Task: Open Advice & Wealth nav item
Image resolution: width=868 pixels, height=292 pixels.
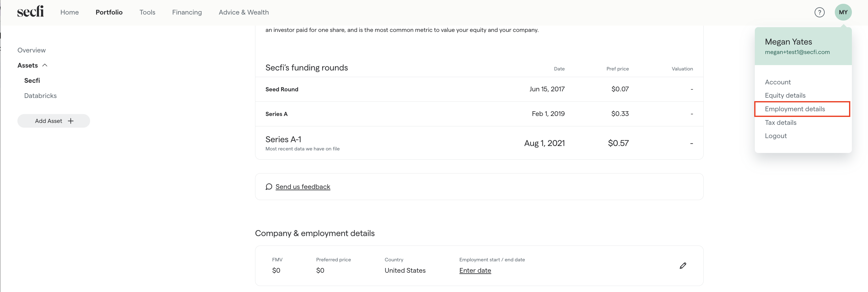Action: point(244,12)
